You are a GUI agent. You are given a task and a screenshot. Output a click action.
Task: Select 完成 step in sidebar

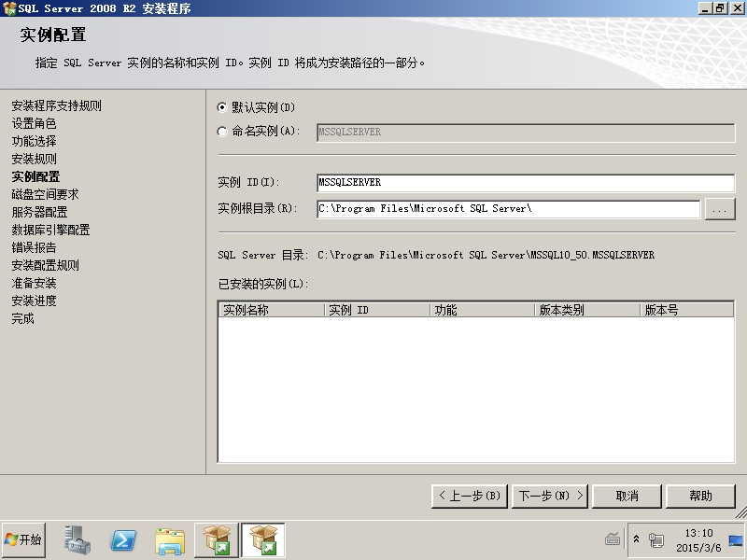(22, 318)
